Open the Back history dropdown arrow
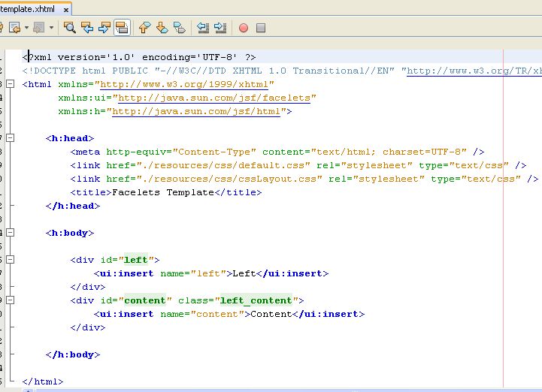The image size is (542, 392). [x=26, y=27]
